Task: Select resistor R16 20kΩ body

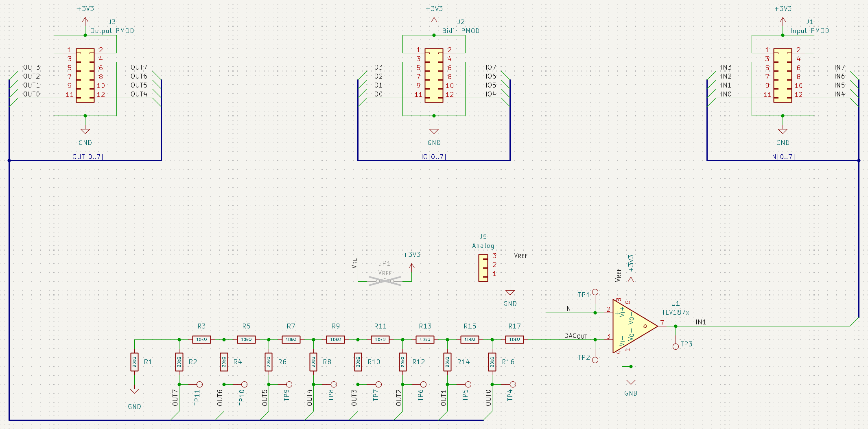Action: click(492, 362)
